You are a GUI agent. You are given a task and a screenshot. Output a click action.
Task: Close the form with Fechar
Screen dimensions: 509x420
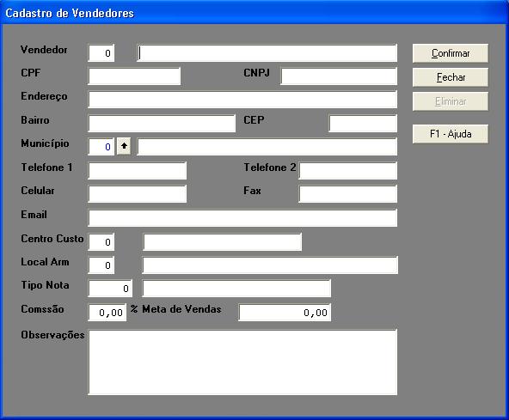[x=451, y=77]
